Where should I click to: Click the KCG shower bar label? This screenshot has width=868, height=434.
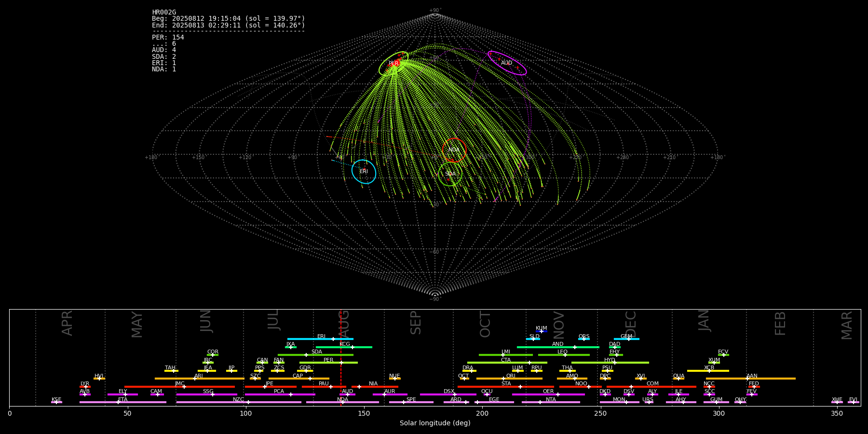pos(345,344)
